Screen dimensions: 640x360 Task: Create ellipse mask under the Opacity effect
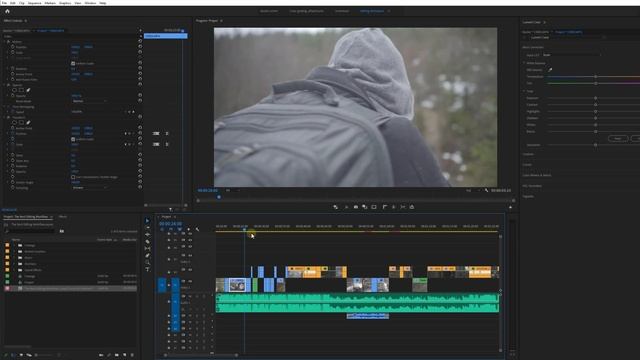[14, 90]
